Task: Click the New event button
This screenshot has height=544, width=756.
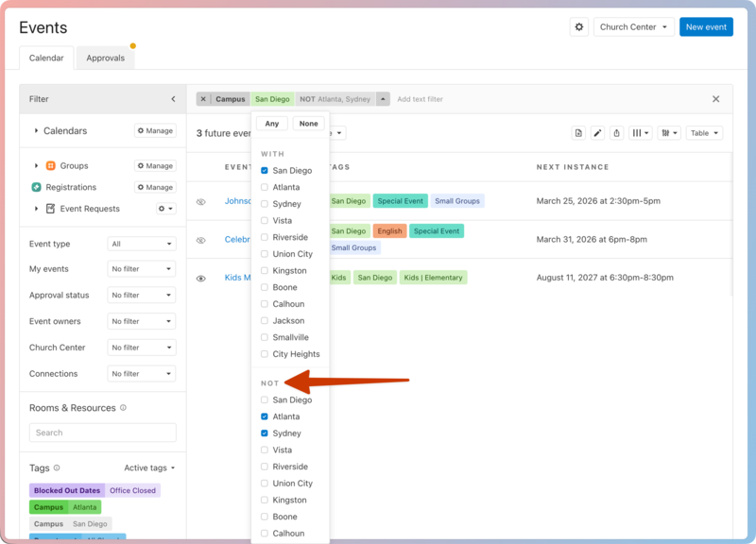Action: pyautogui.click(x=706, y=27)
